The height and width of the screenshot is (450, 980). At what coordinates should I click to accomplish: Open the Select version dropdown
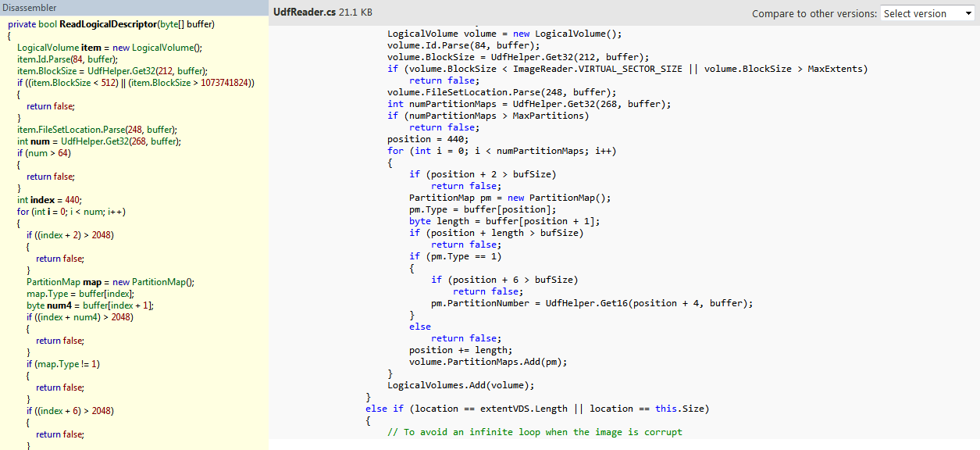pos(928,13)
